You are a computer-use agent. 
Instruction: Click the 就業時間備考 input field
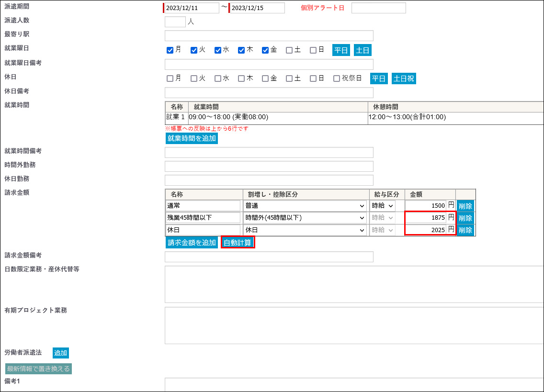[x=269, y=152]
